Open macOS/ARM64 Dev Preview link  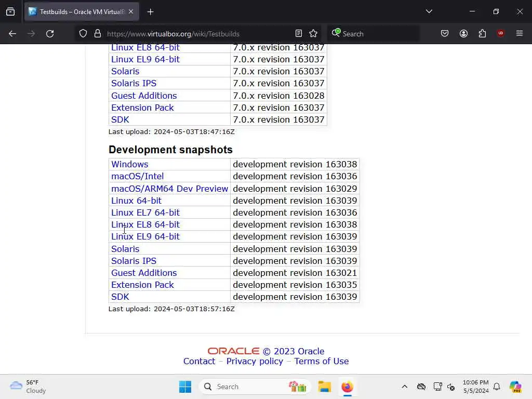pos(170,189)
